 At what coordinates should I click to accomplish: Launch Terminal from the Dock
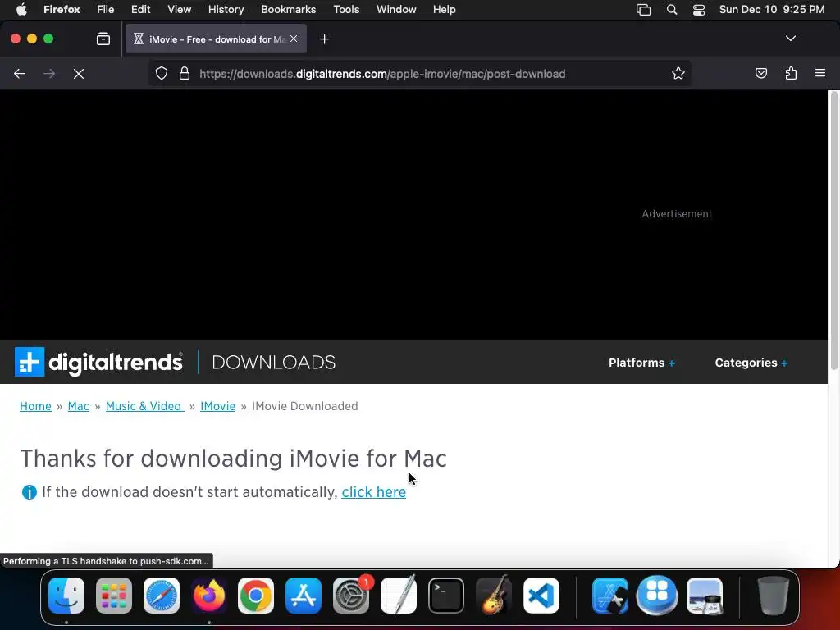pos(445,596)
